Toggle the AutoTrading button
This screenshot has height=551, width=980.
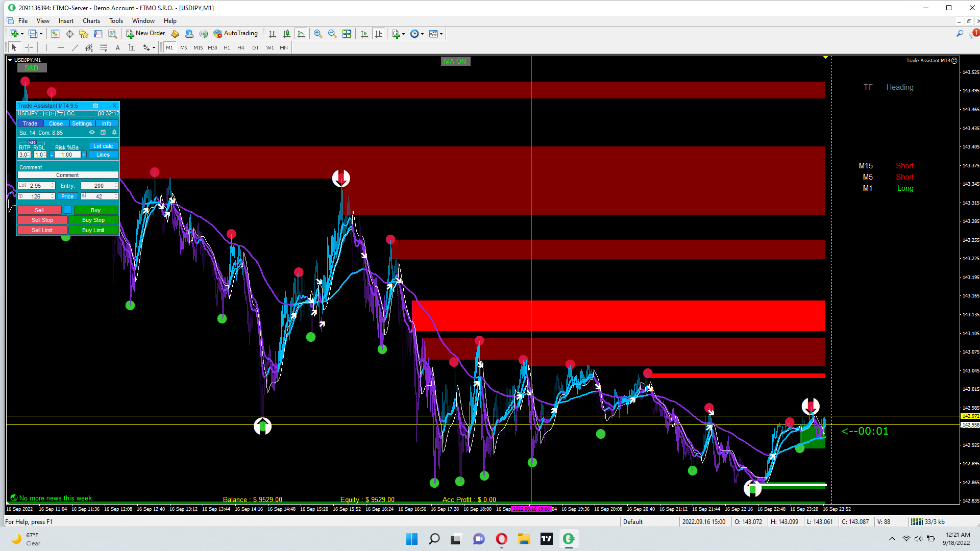pos(236,34)
